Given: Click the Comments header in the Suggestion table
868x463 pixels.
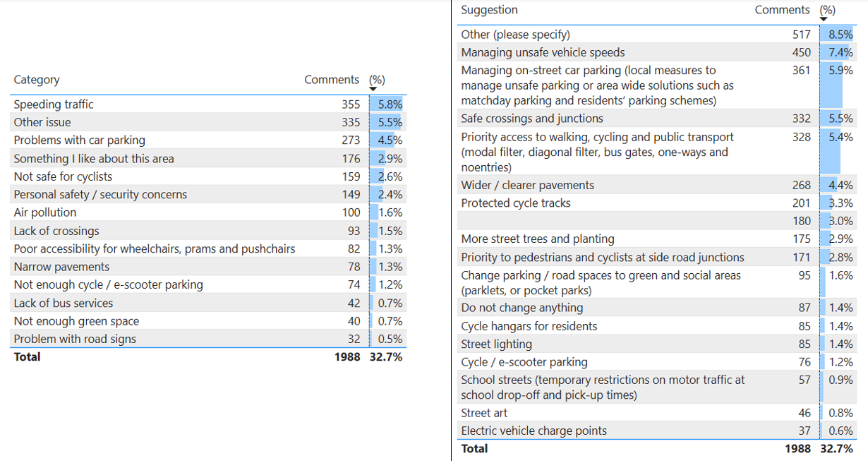Looking at the screenshot, I should point(782,10).
